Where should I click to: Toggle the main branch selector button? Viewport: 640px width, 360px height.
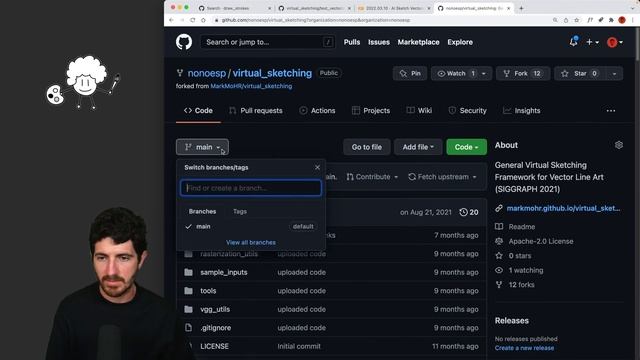point(202,147)
